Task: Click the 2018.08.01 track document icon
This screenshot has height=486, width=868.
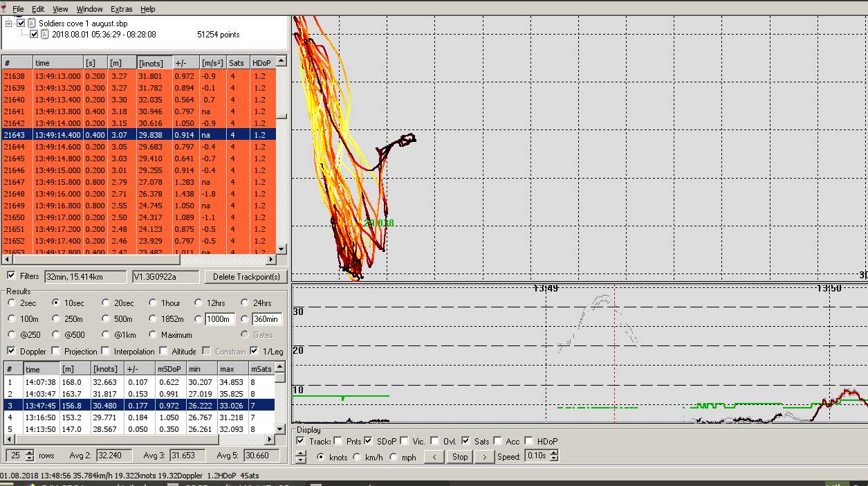Action: click(x=45, y=34)
